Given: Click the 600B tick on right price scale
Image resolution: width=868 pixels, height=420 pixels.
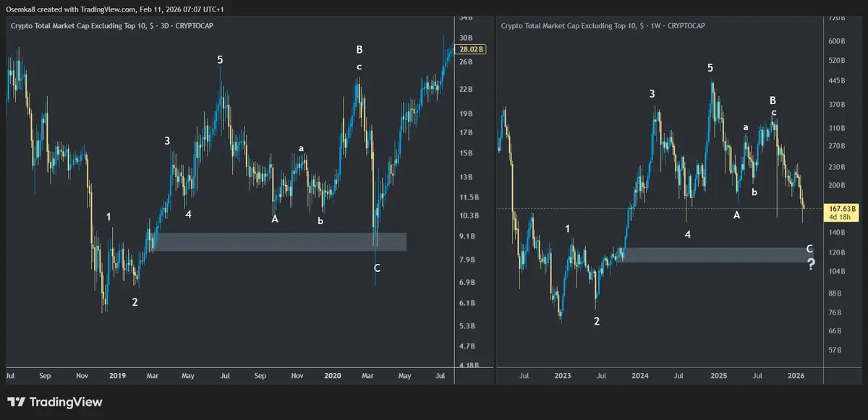Looking at the screenshot, I should pos(837,40).
